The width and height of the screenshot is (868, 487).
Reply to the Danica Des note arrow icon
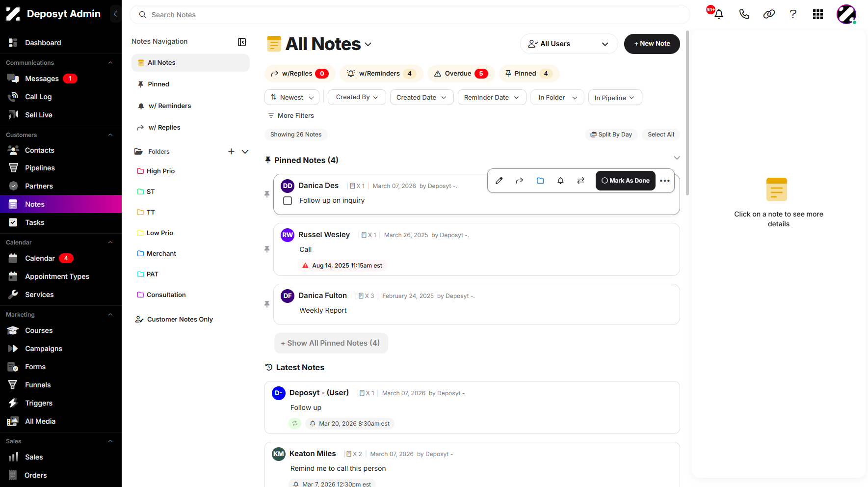520,181
